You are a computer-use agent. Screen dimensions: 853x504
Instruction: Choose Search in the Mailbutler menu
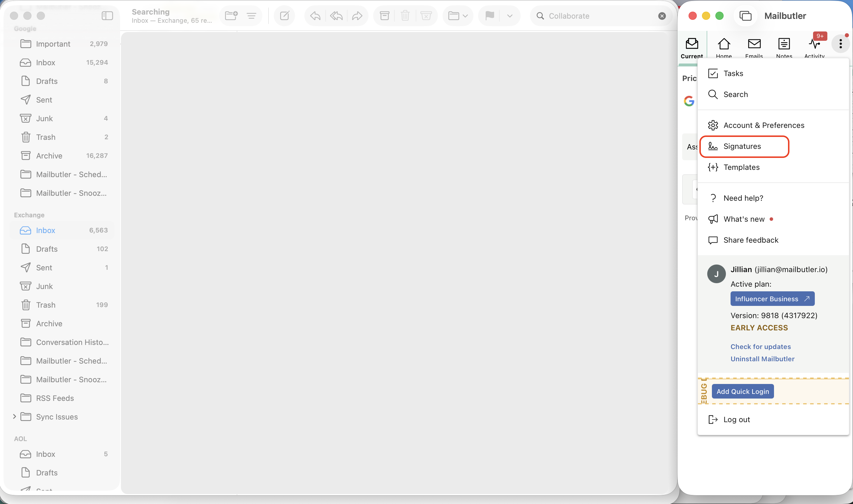coord(773,94)
